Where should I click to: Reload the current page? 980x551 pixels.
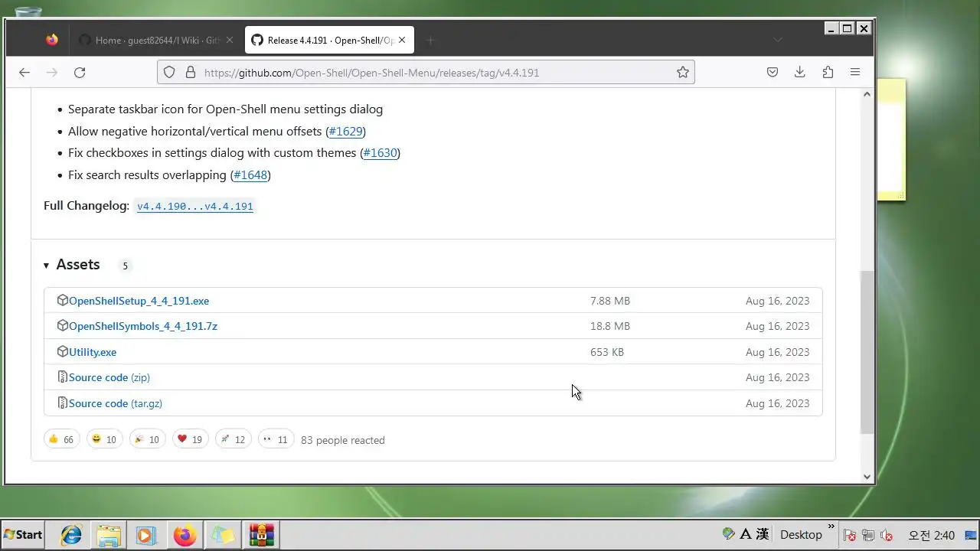[x=80, y=73]
